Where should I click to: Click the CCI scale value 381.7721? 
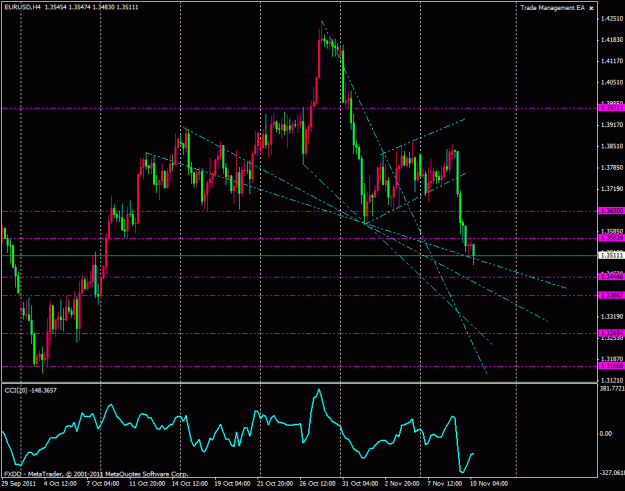pyautogui.click(x=612, y=388)
